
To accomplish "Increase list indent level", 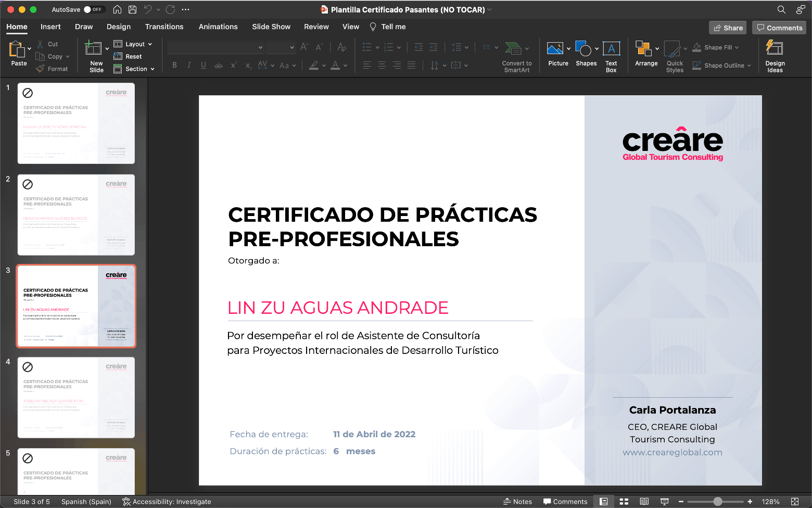I will pos(433,47).
